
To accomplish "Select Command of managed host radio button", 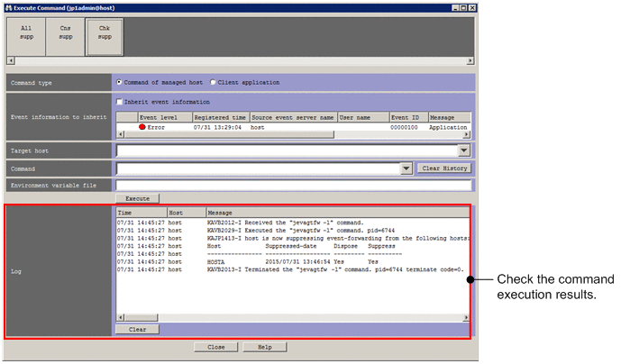I will tap(120, 82).
